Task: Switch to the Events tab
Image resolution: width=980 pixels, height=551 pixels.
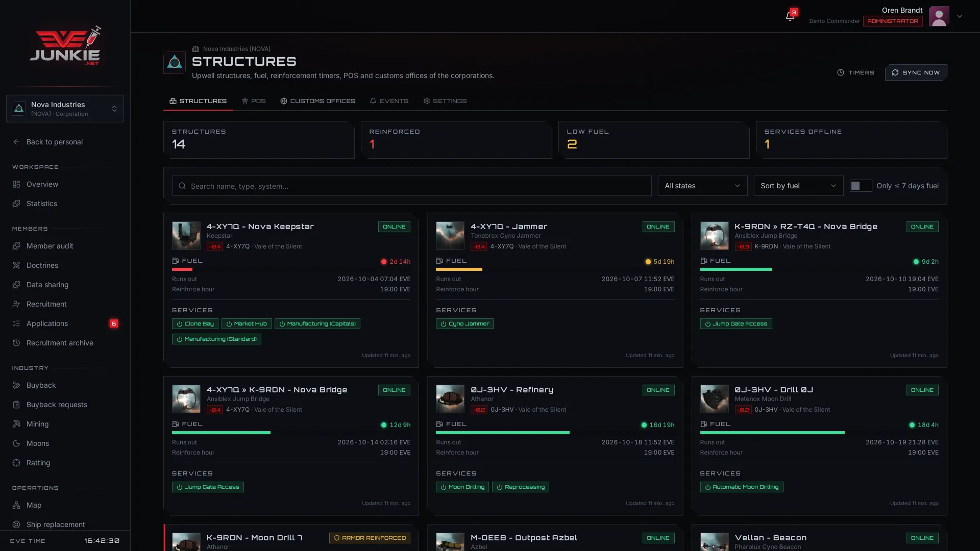Action: (389, 101)
